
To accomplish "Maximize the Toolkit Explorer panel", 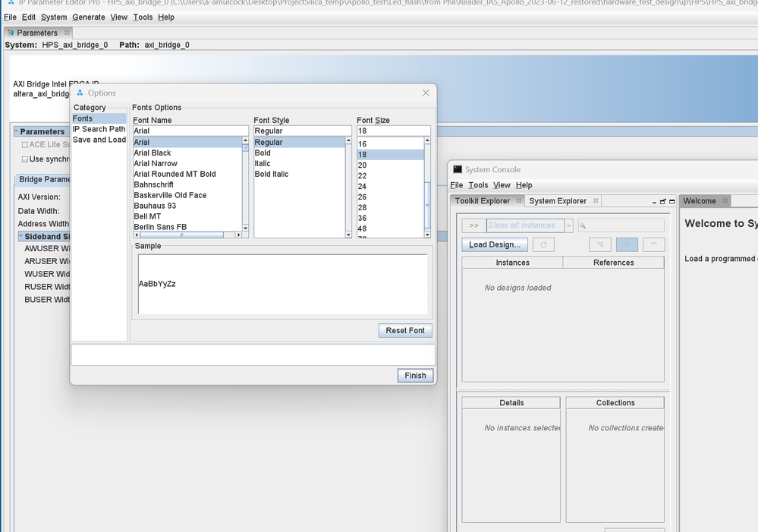I will (x=672, y=201).
